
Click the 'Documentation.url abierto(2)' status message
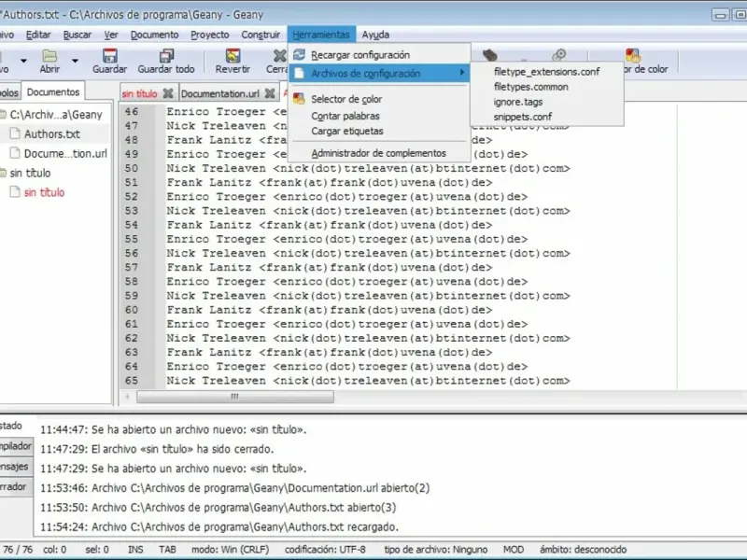(235, 487)
